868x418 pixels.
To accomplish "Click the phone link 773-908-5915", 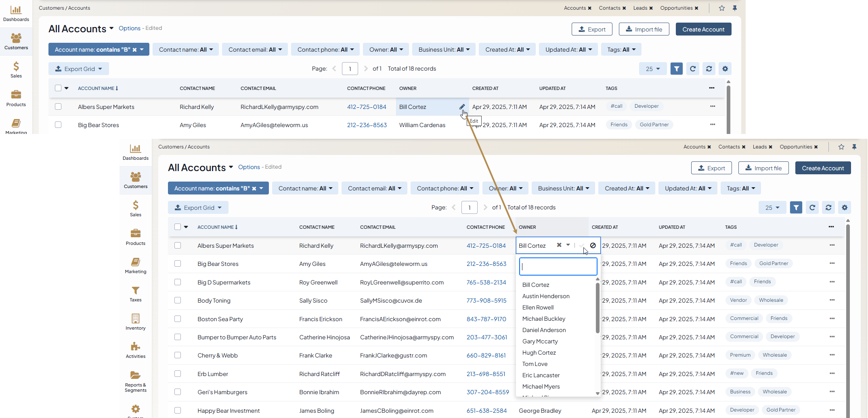I will (486, 301).
